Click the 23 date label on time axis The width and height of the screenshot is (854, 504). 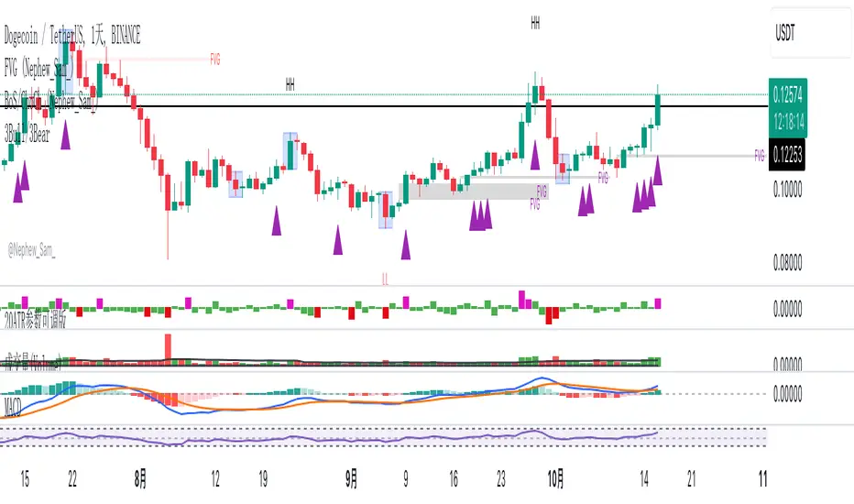pos(501,479)
